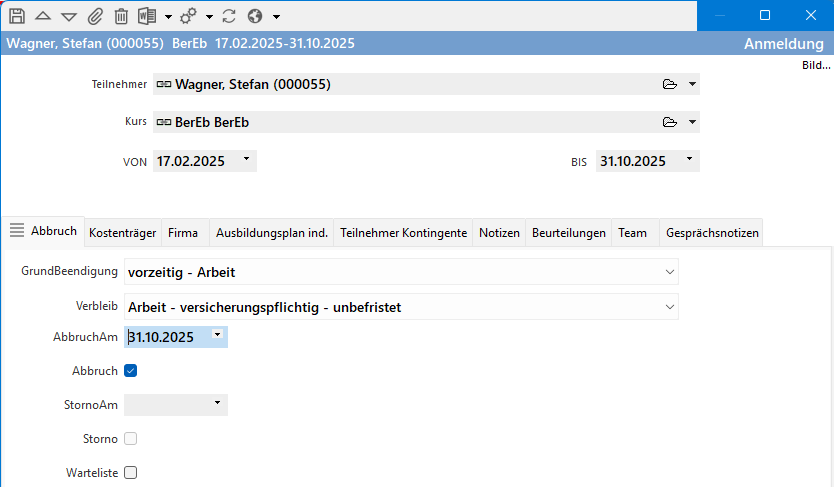Go to previous record with up triangle
This screenshot has width=834, height=487.
point(43,16)
